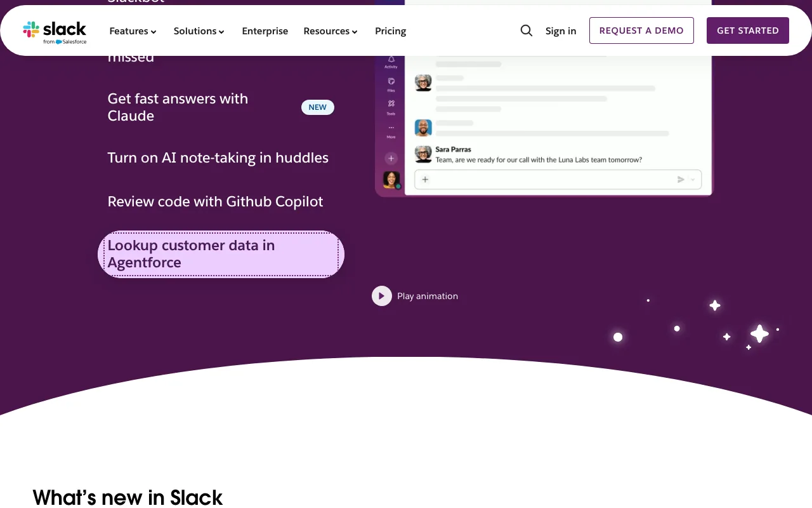Click round plus button in demo sidebar
The image size is (812, 508).
391,158
